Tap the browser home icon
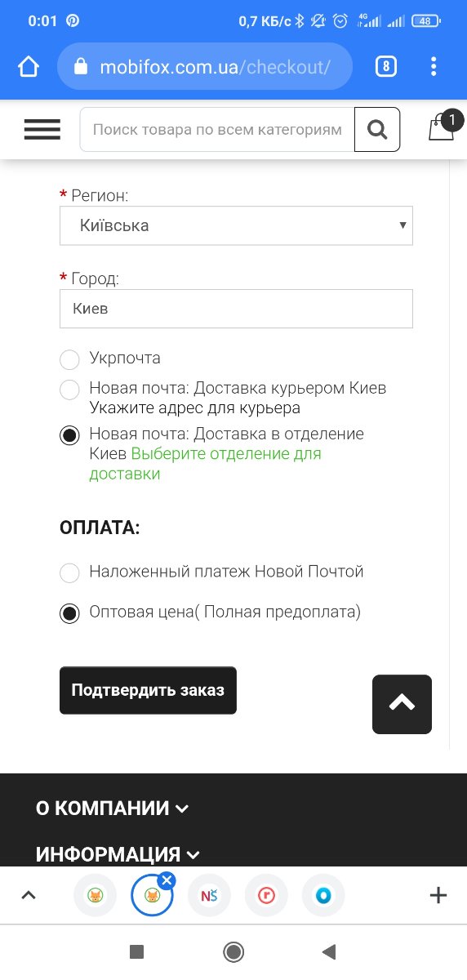 (29, 67)
